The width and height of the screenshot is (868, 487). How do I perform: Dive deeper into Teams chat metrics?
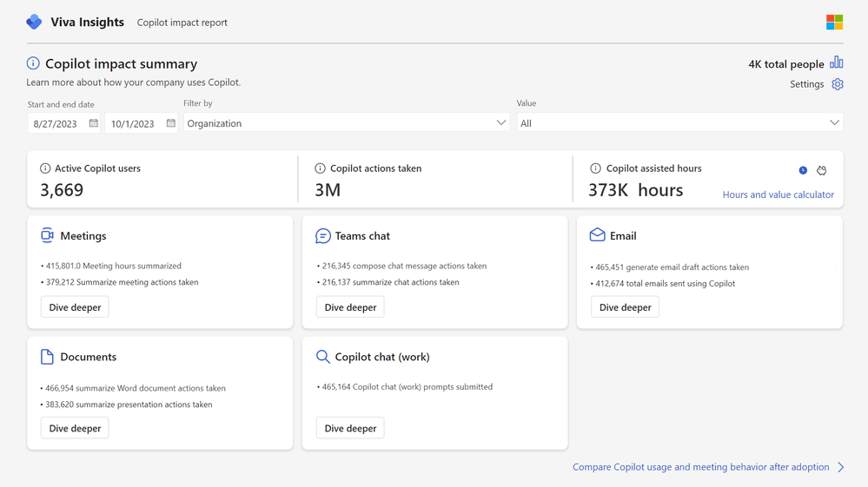[x=350, y=307]
